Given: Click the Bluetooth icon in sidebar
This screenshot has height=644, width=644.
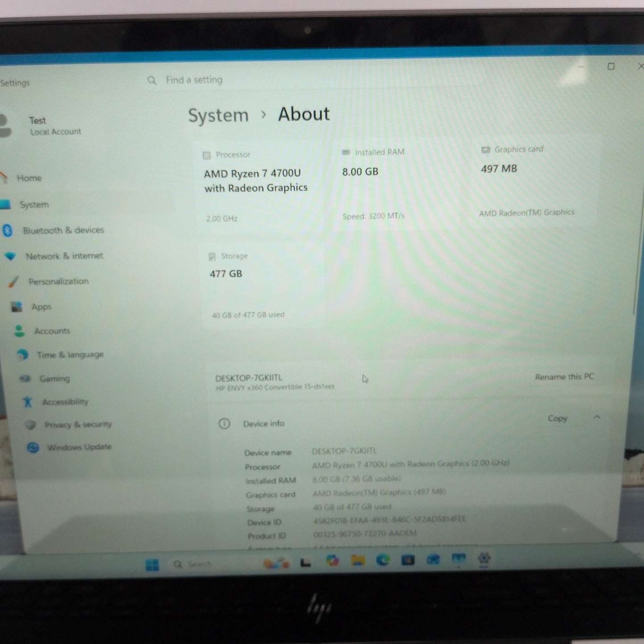Looking at the screenshot, I should 8,230.
